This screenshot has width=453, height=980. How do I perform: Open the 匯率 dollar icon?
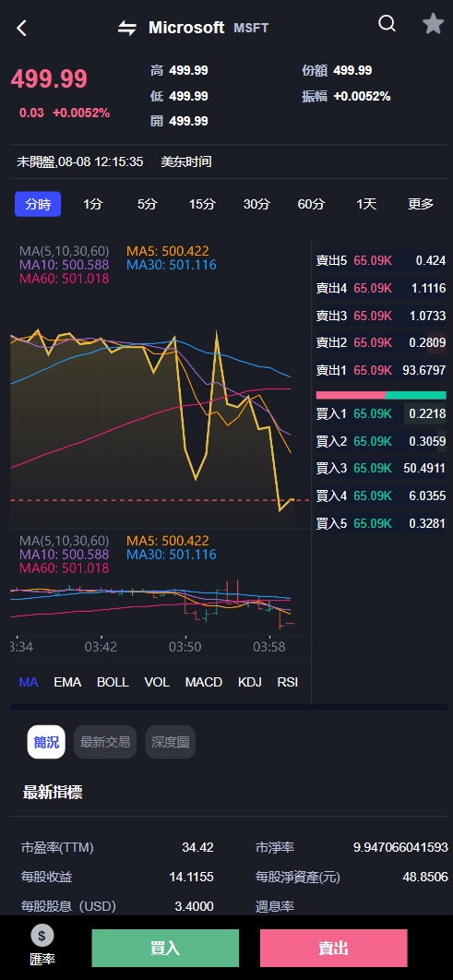42,936
